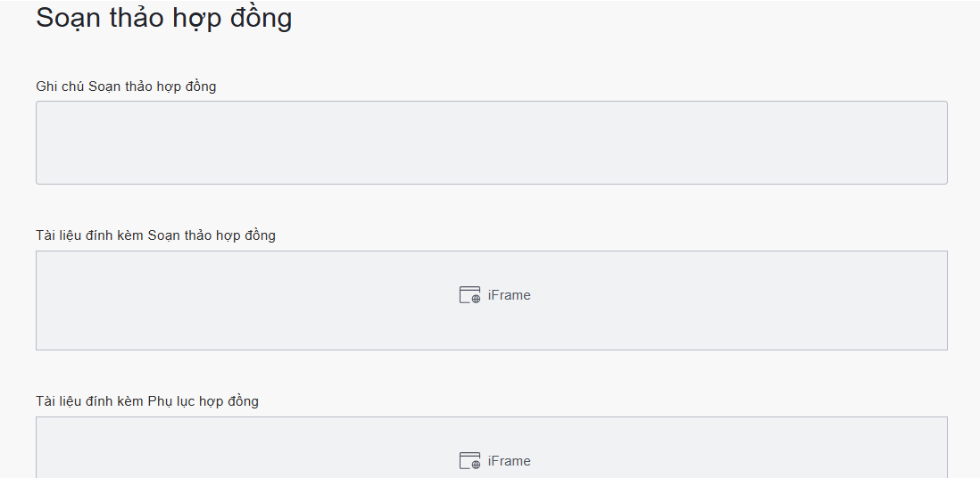Focus the Ghi chú Soạn thảo hợp đồng text area
Image resolution: width=980 pixels, height=478 pixels.
491,143
